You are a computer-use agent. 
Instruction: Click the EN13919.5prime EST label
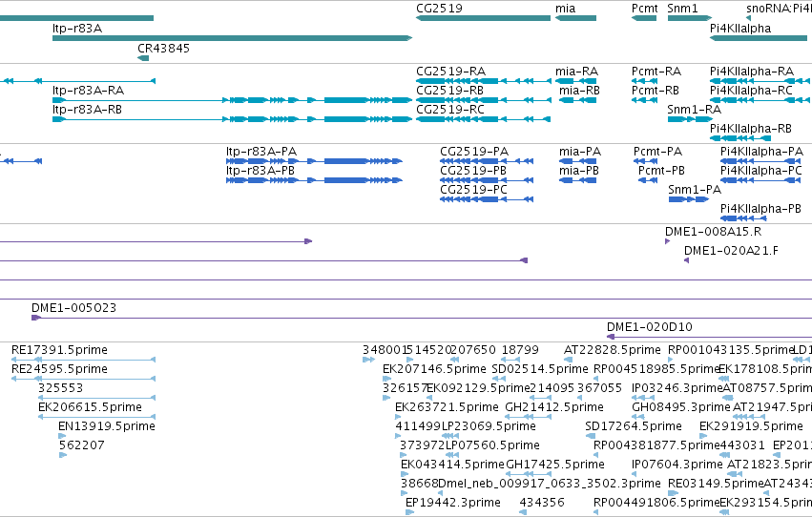(107, 426)
